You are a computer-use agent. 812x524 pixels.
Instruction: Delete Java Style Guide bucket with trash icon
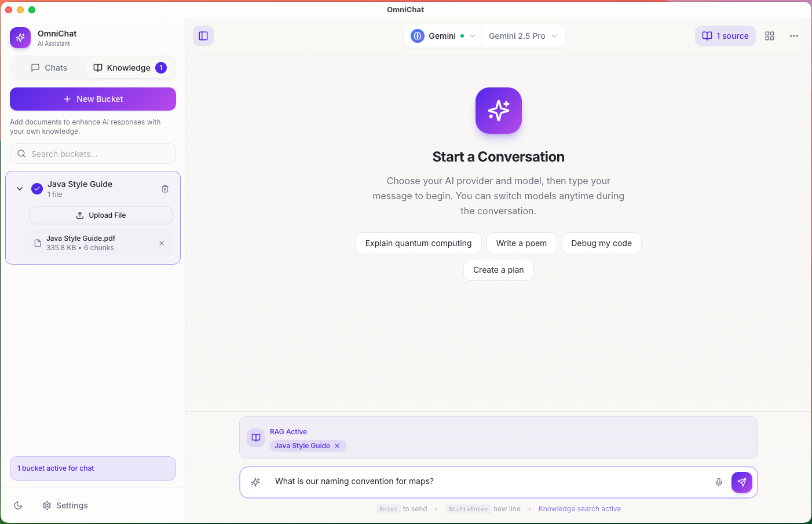pyautogui.click(x=165, y=189)
